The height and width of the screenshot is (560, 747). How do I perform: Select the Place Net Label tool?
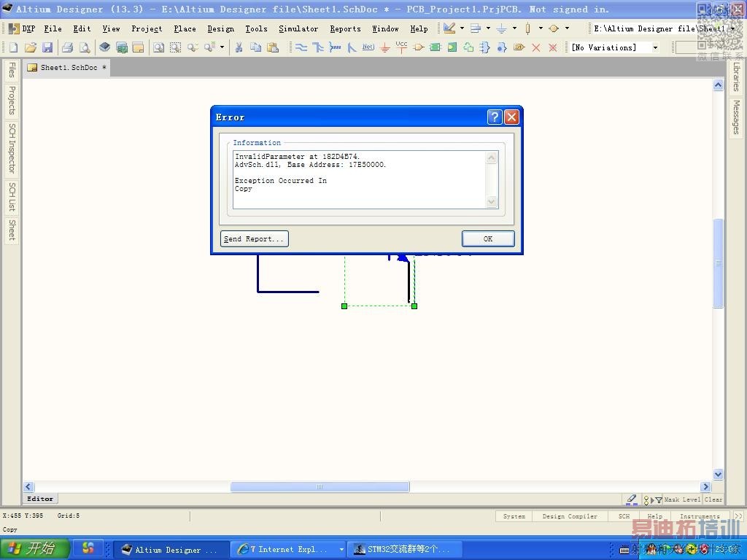pos(368,47)
